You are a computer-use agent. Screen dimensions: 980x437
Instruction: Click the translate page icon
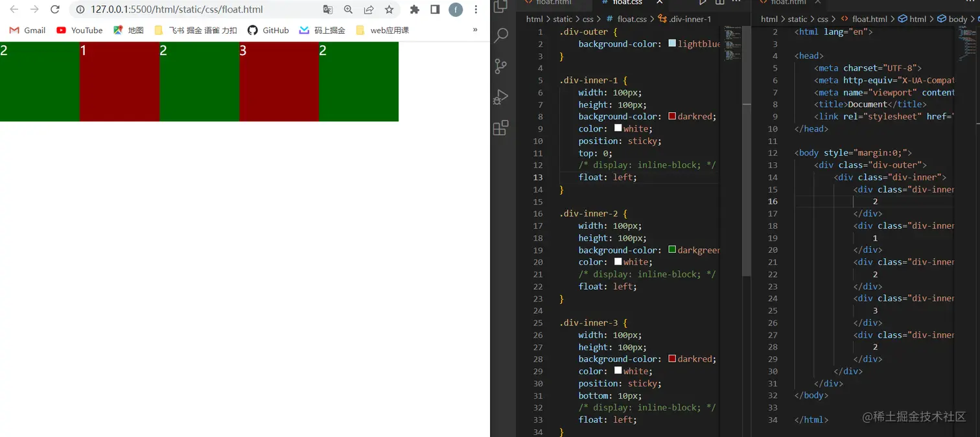(328, 10)
